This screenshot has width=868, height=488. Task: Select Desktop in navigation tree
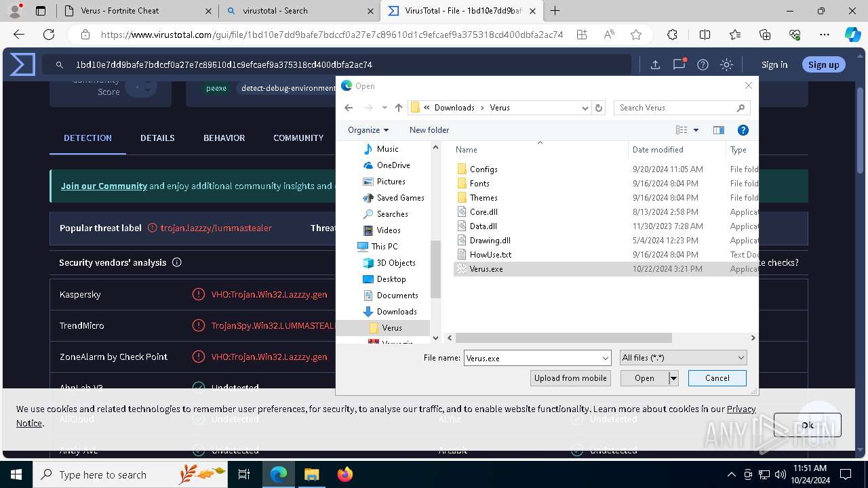pyautogui.click(x=391, y=279)
